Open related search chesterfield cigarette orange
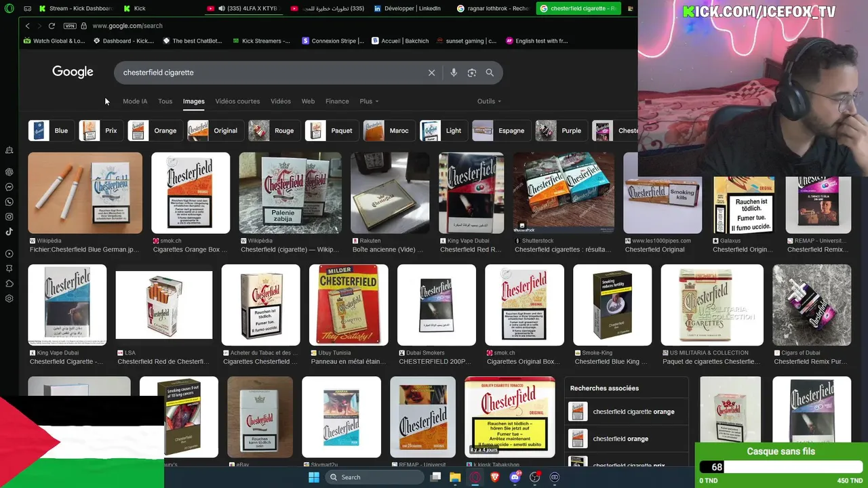The width and height of the screenshot is (868, 488). click(x=626, y=411)
